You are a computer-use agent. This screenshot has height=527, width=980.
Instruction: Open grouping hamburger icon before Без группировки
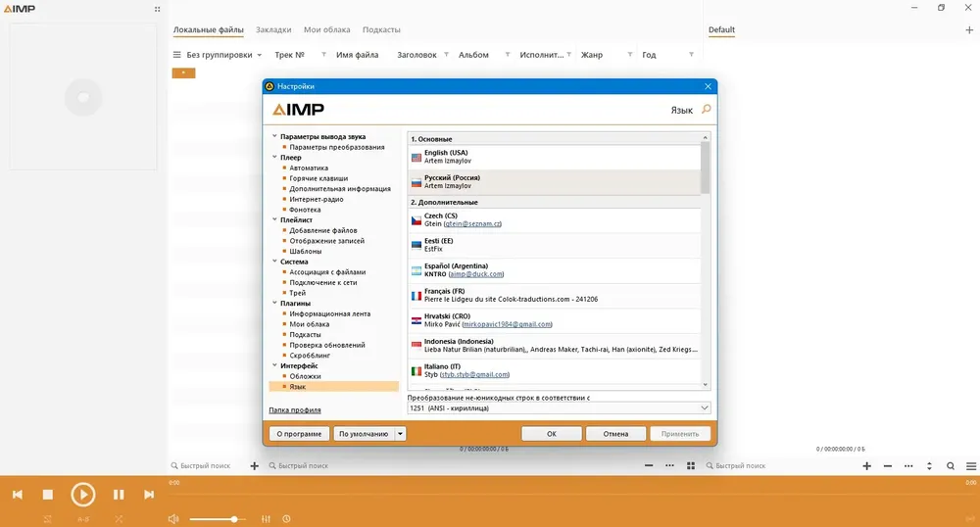click(176, 55)
